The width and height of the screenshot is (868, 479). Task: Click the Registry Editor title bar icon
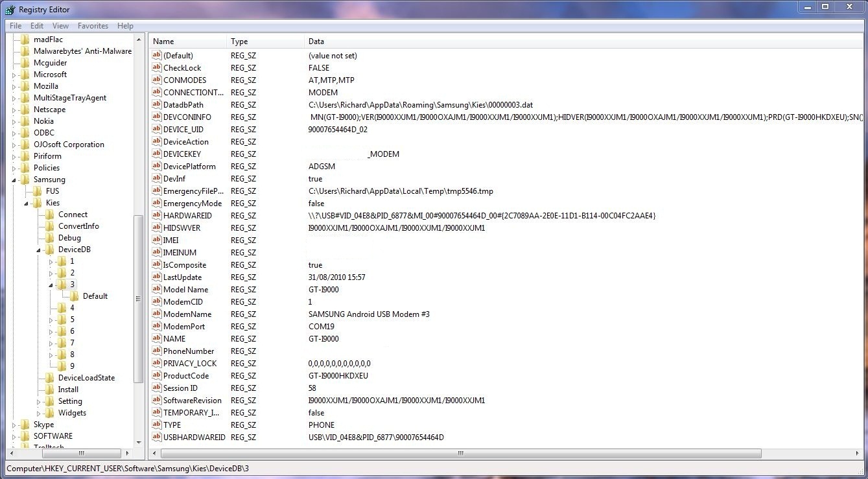point(10,10)
